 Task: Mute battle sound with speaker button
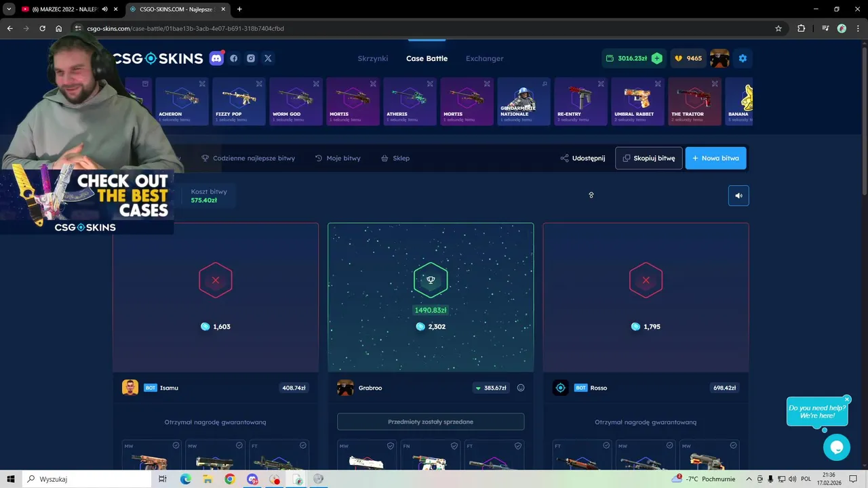click(x=738, y=196)
